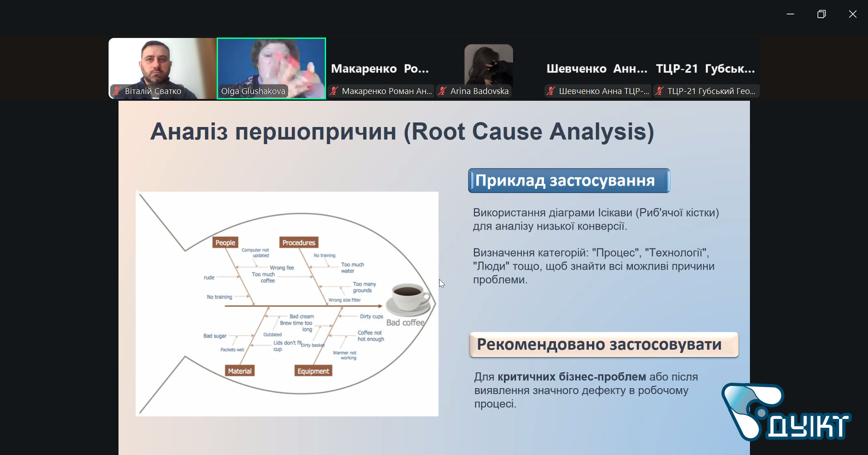Minimize the meeting window
The width and height of the screenshot is (868, 455).
tap(790, 14)
